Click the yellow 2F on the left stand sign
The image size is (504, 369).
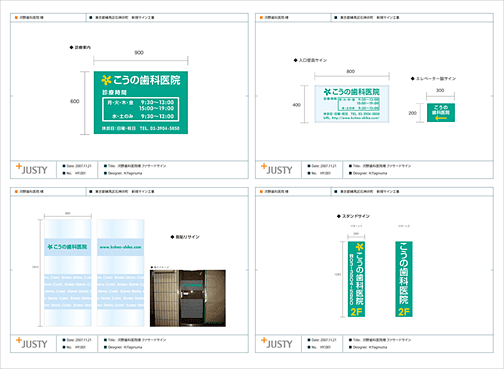(356, 312)
